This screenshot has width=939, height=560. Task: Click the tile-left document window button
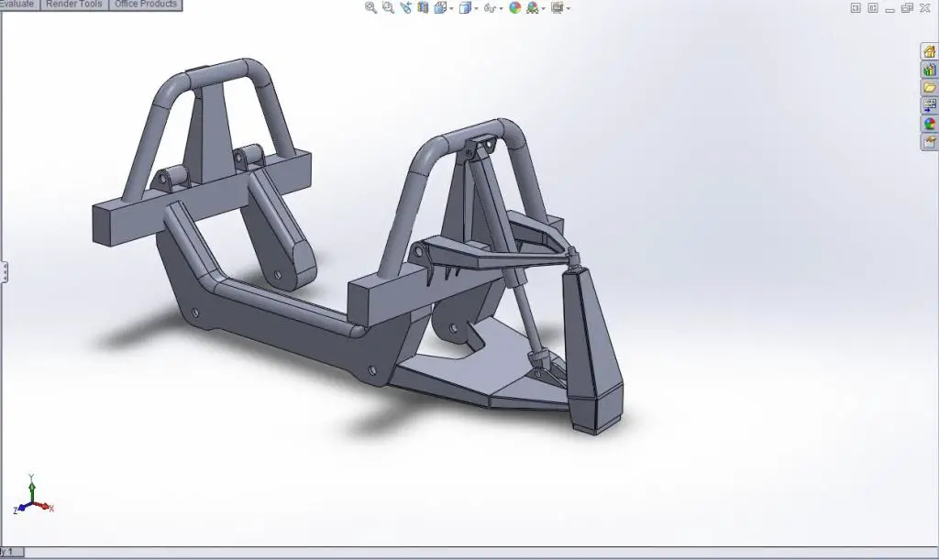[856, 7]
